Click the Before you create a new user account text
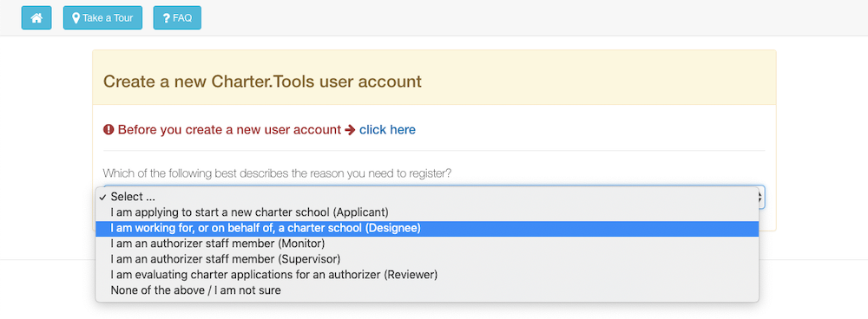The image size is (868, 319). click(229, 130)
